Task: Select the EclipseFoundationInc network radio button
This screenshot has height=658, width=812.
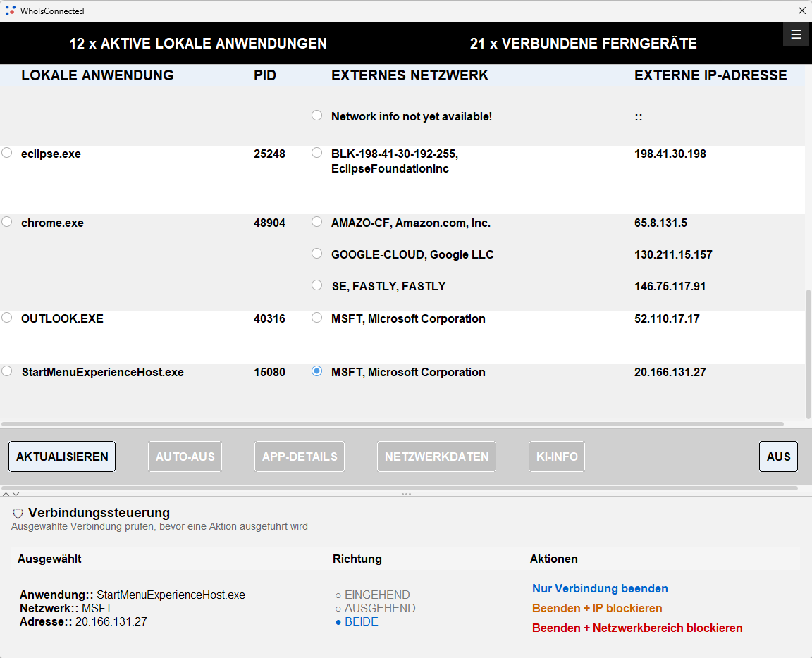Action: (x=317, y=153)
